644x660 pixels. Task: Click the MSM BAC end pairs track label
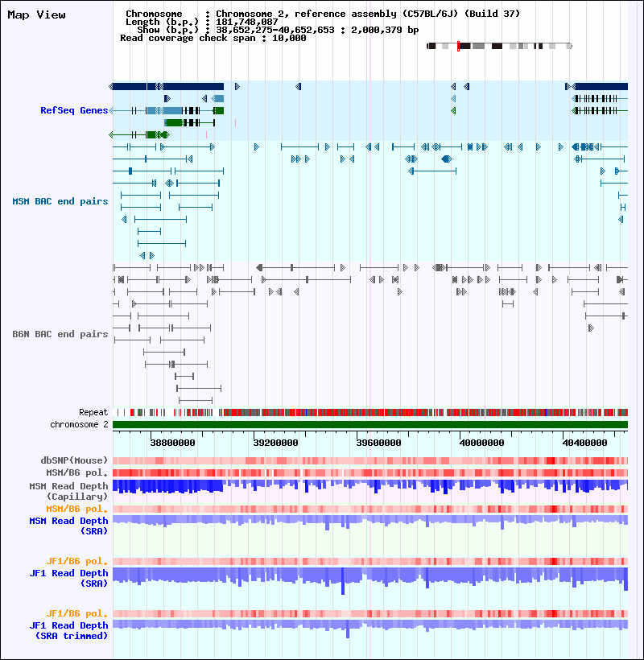point(60,201)
